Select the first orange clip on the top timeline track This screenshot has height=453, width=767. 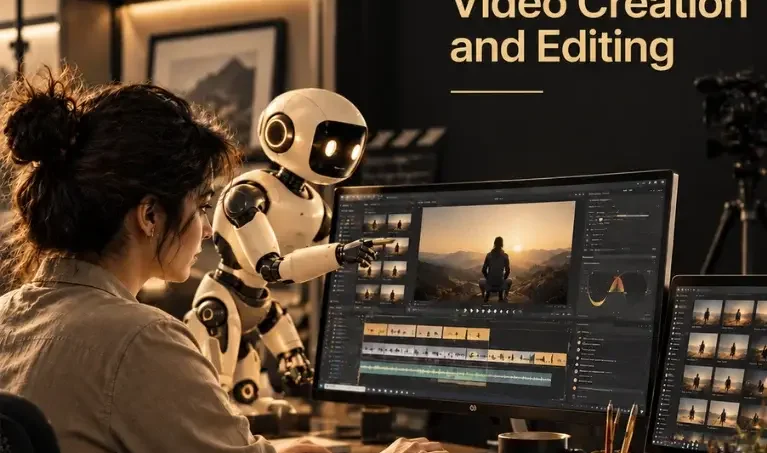[x=375, y=331]
